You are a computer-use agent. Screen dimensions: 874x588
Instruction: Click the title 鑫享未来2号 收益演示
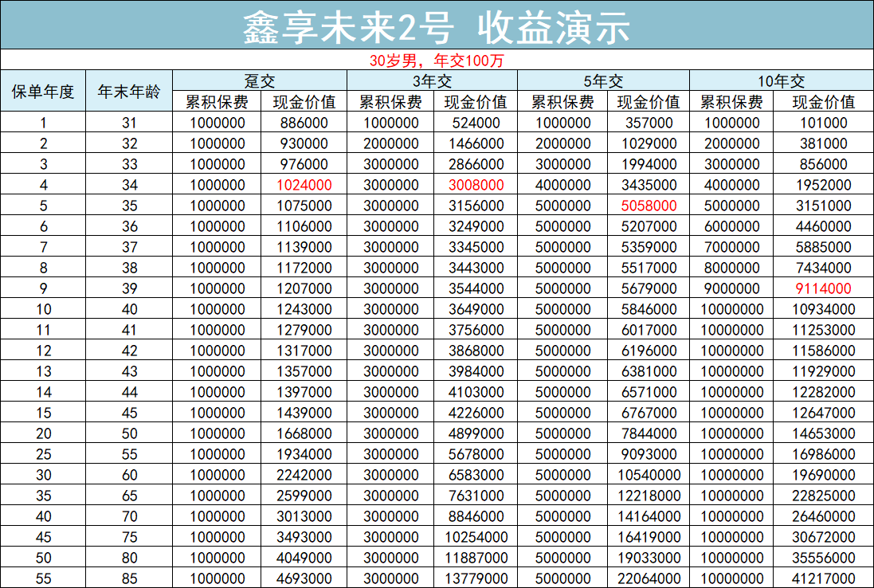click(x=437, y=27)
